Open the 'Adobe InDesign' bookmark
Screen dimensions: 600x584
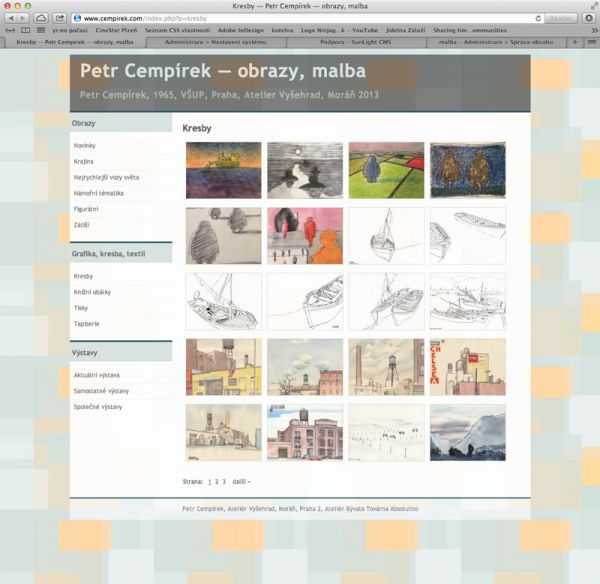pyautogui.click(x=241, y=30)
